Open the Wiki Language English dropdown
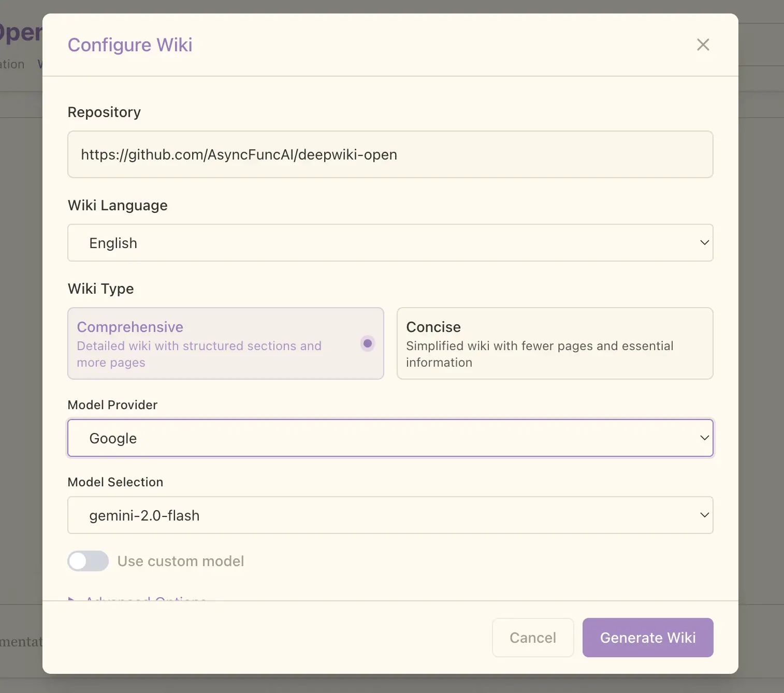784x693 pixels. pyautogui.click(x=390, y=243)
